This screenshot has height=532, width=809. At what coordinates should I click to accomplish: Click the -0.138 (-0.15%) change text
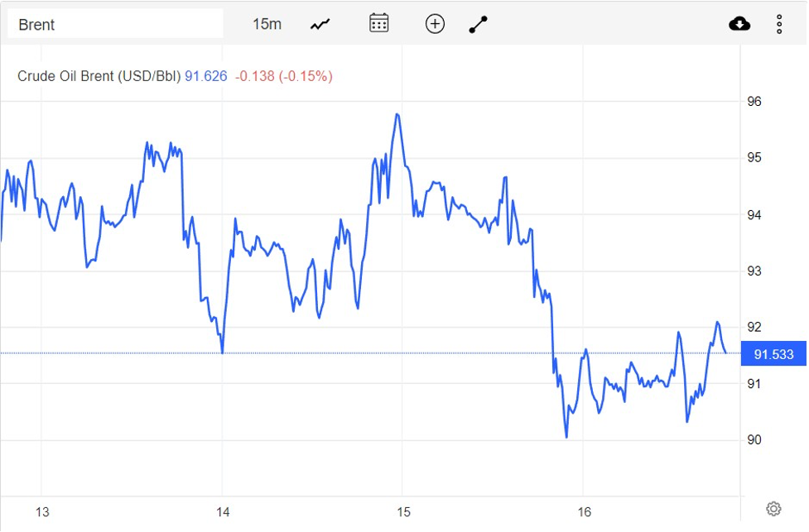[x=284, y=76]
